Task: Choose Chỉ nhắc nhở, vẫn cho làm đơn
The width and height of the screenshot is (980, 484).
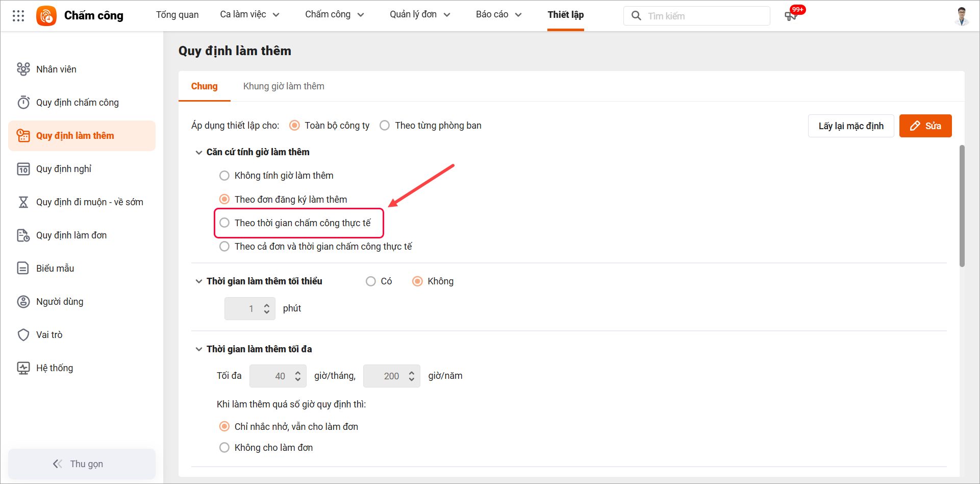Action: (x=224, y=426)
